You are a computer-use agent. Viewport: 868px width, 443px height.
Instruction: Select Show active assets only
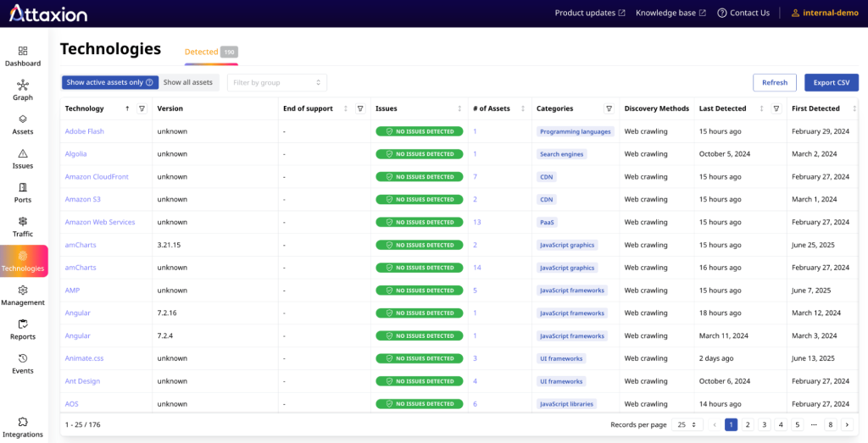(109, 82)
